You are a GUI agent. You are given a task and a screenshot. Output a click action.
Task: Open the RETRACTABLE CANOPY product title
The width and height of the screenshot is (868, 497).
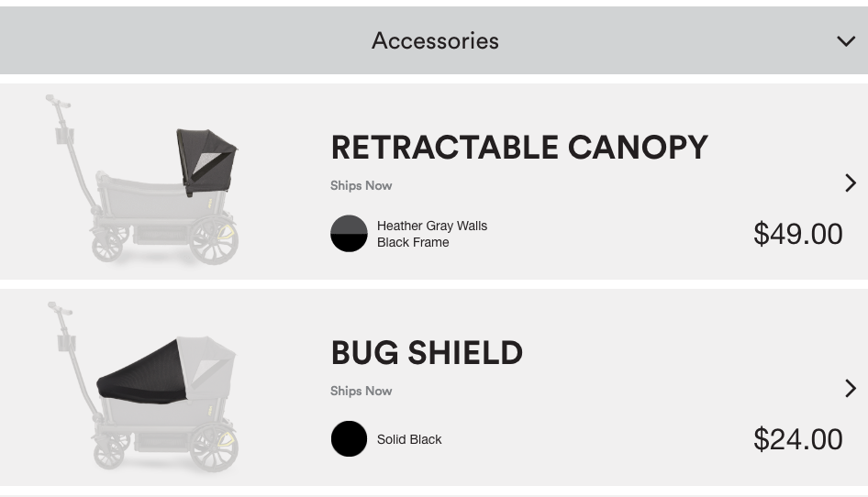519,148
